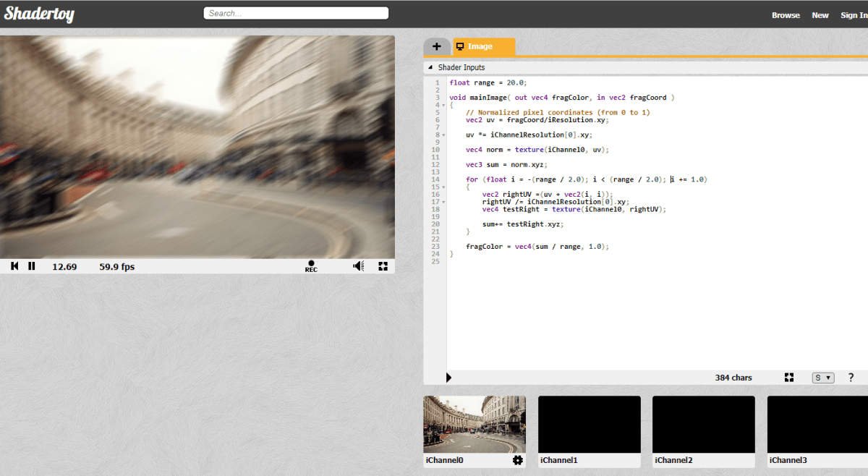Open iChannel0 sampler settings gear
This screenshot has height=476, width=868.
click(517, 460)
